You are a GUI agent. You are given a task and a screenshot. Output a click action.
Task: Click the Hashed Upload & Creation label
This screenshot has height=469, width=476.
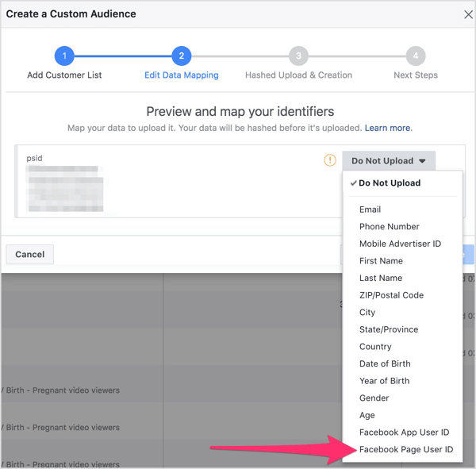[x=299, y=75]
